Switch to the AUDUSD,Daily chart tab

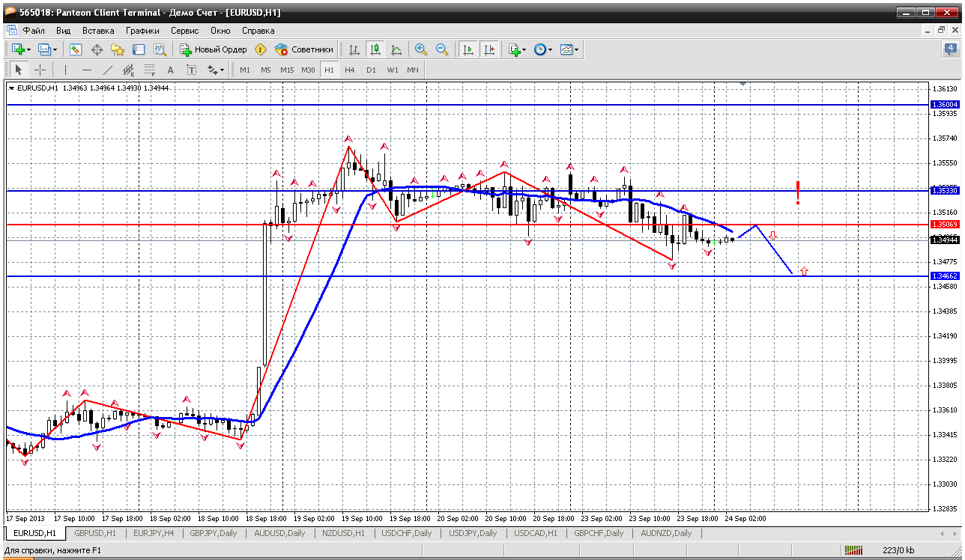pos(279,533)
